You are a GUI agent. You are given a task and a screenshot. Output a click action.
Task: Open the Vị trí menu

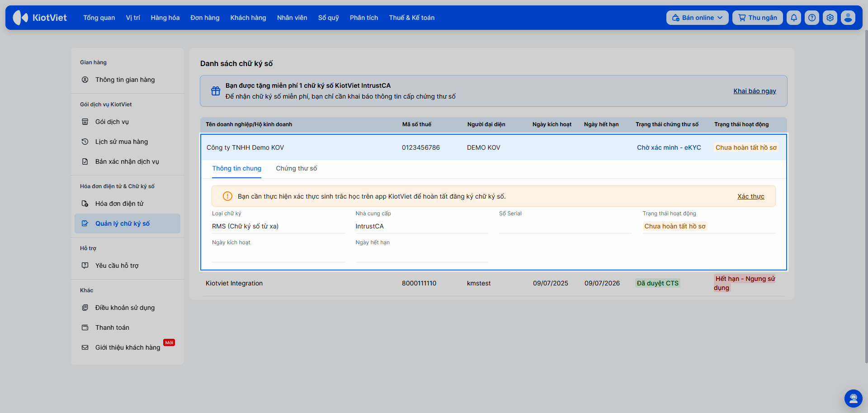[x=133, y=18]
